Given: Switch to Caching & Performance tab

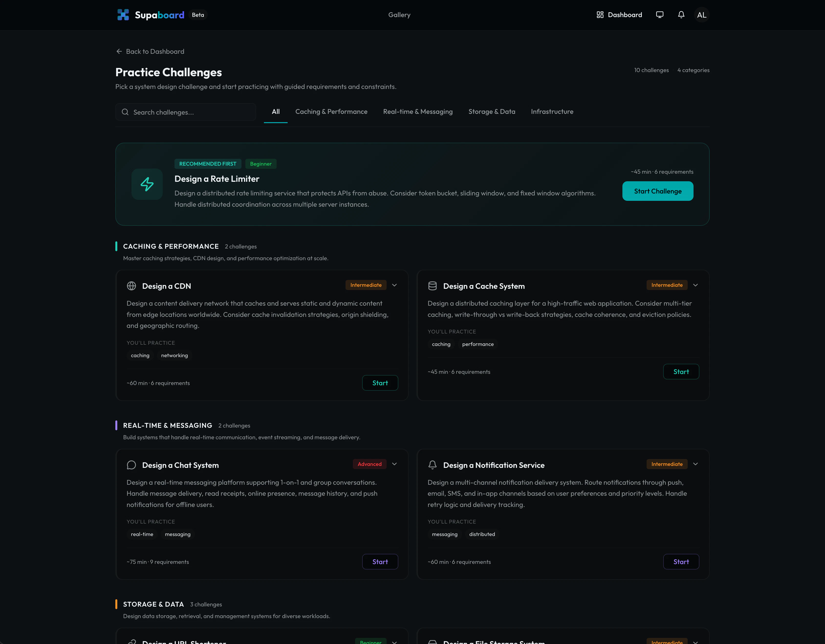Looking at the screenshot, I should pyautogui.click(x=331, y=112).
